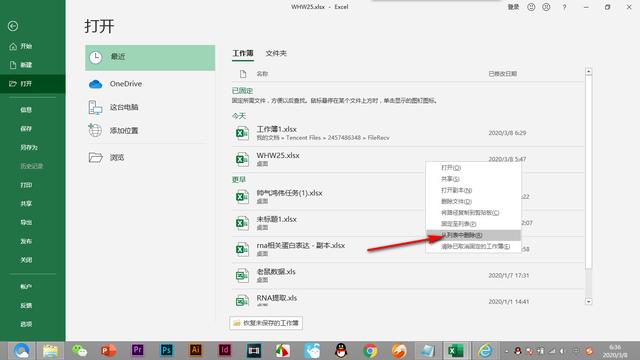
Task: Click the 已修改日期 column header
Action: coord(502,74)
